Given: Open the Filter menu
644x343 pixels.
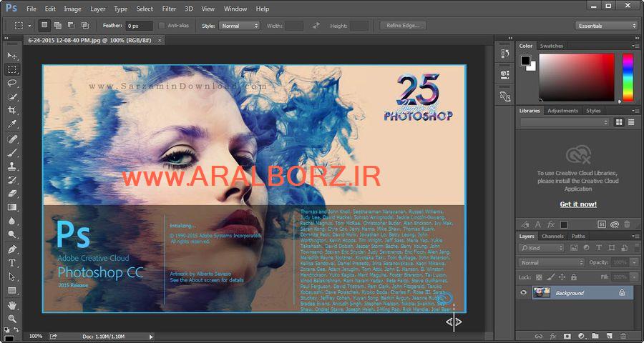Looking at the screenshot, I should [x=168, y=9].
